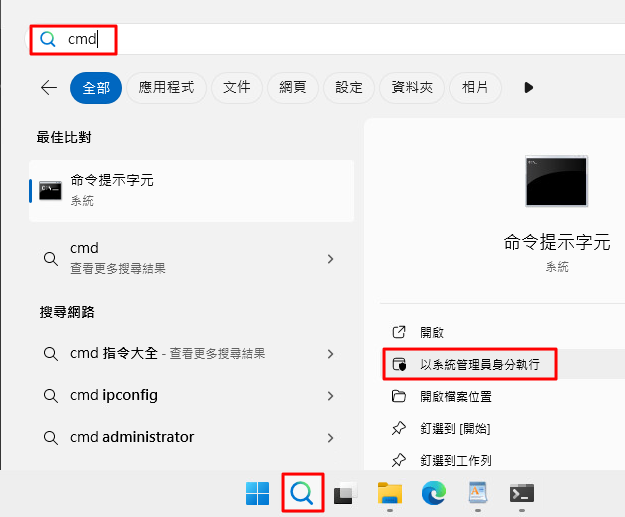Select the cmd 指令大全 web suggestion
The height and width of the screenshot is (517, 625).
(x=191, y=354)
